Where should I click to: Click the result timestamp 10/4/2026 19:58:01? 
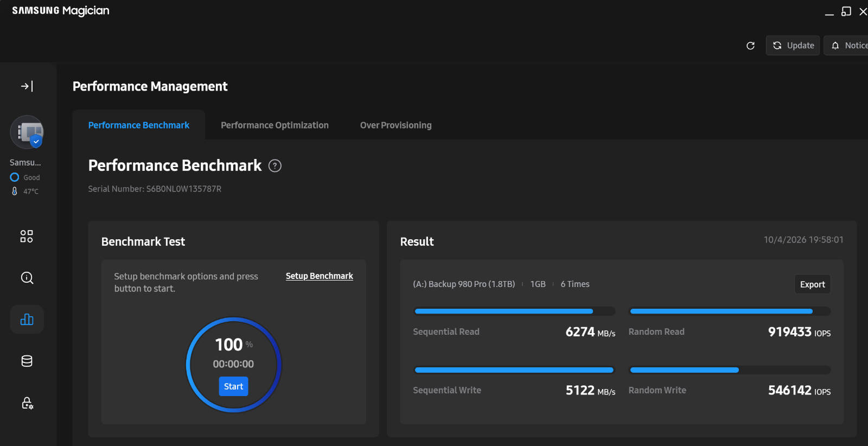point(803,240)
